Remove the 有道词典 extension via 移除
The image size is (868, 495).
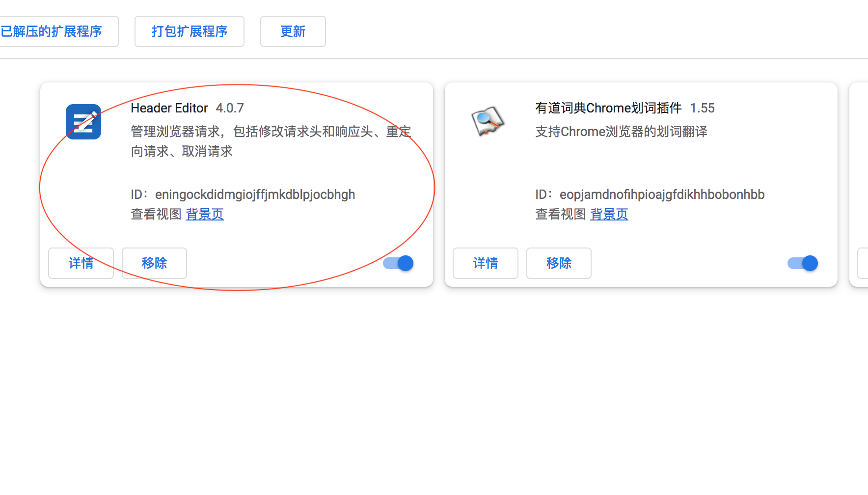[559, 263]
